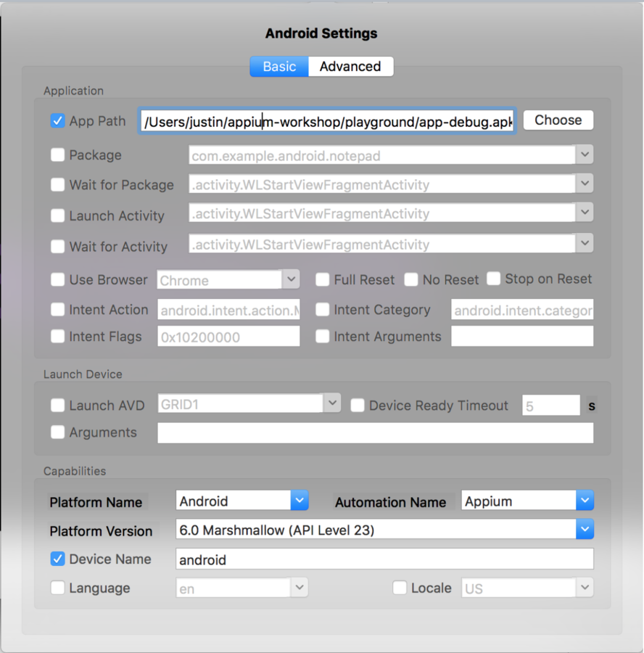
Task: Click the GRID1 AVD combo field
Action: coord(241,403)
